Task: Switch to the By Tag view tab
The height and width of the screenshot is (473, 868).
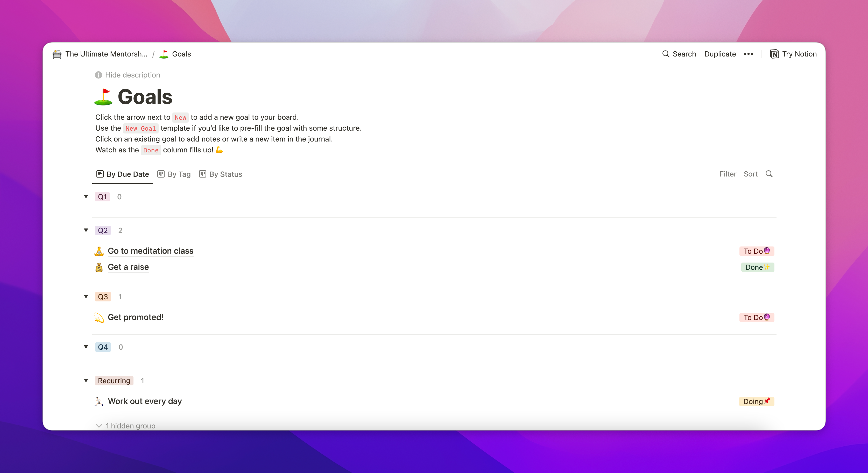Action: point(174,174)
